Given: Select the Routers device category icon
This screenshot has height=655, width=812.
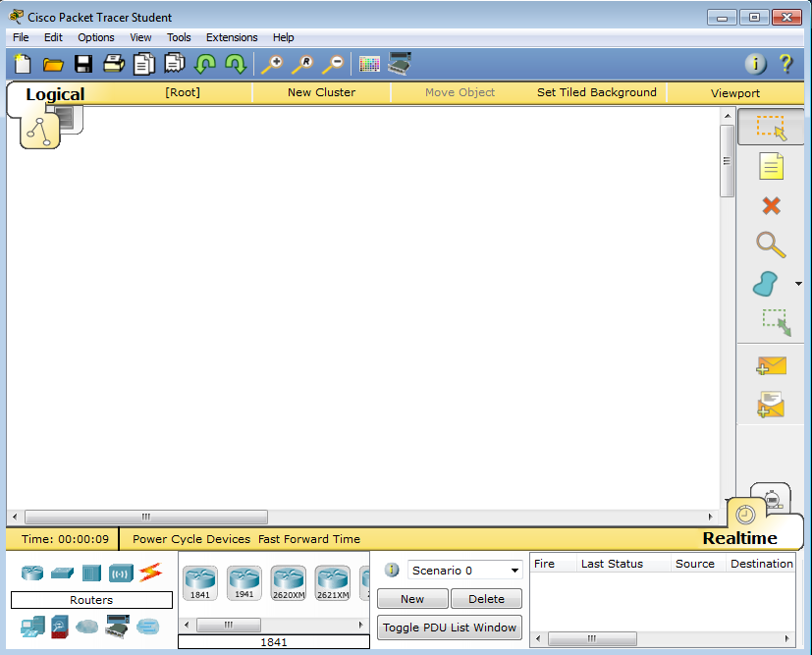Looking at the screenshot, I should (x=32, y=573).
